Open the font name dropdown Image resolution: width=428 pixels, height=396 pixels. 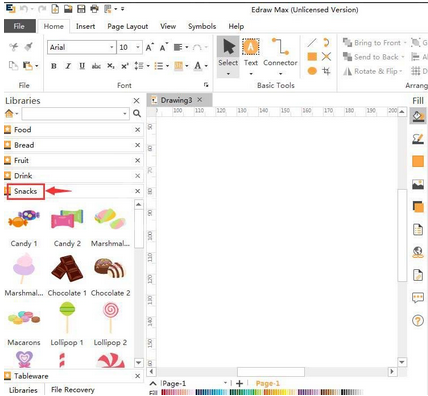pos(112,47)
